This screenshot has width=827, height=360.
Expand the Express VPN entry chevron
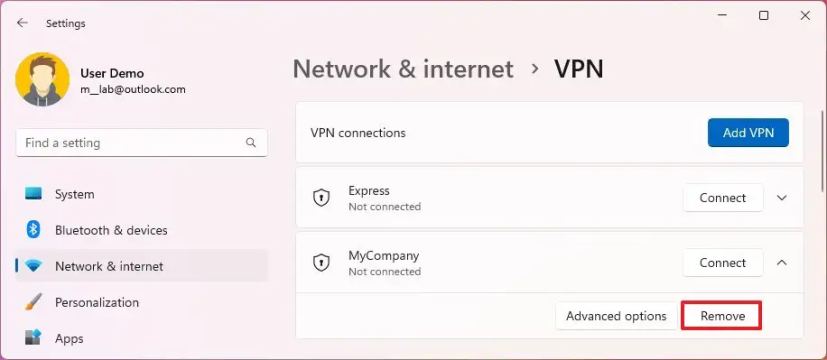(x=782, y=198)
